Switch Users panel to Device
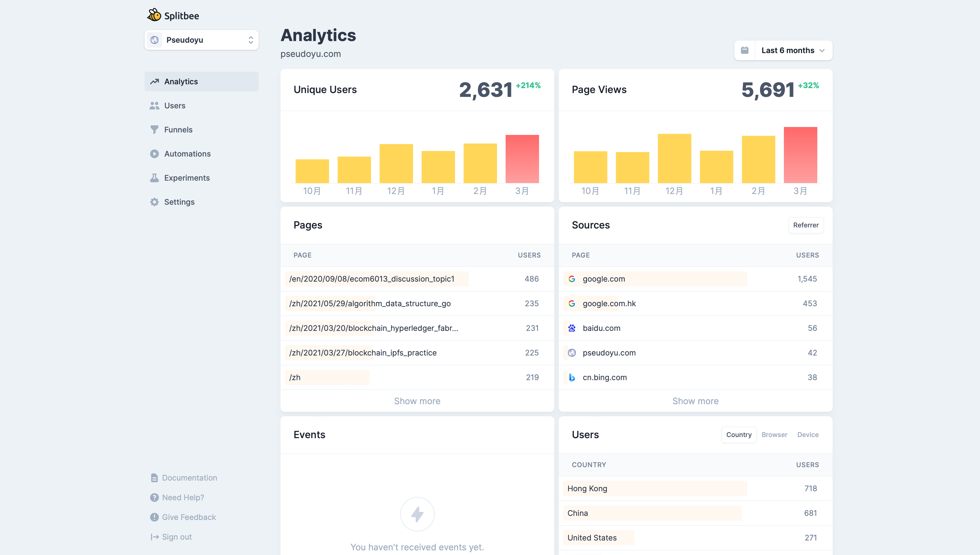 [x=807, y=435]
